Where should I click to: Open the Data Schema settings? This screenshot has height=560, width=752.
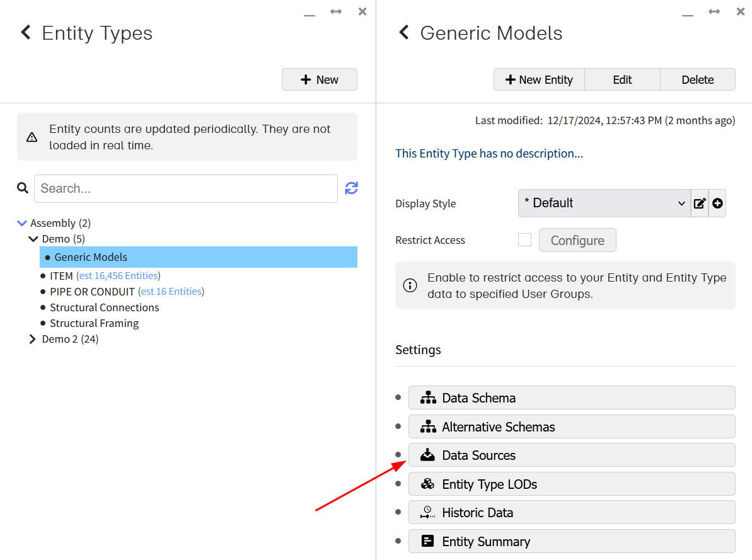(x=571, y=397)
